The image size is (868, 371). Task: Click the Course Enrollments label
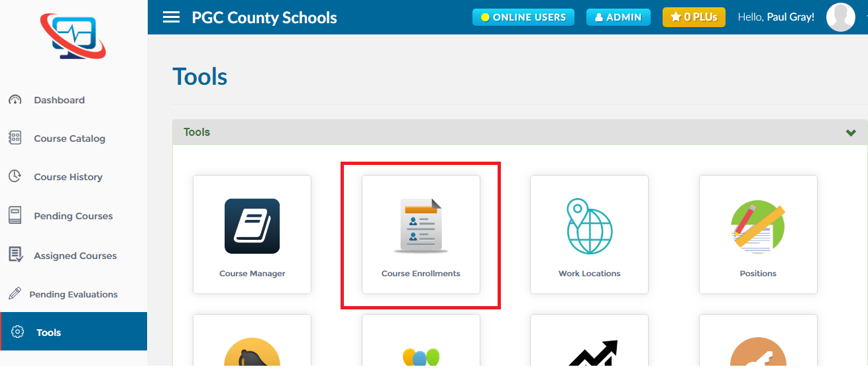pos(421,274)
